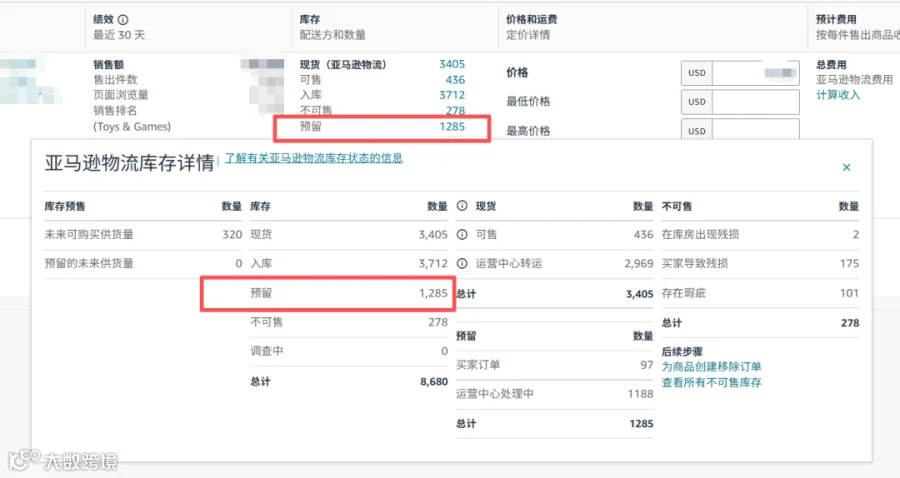Select the popup 现货 row value 3,405
This screenshot has height=478, width=900.
433,234
